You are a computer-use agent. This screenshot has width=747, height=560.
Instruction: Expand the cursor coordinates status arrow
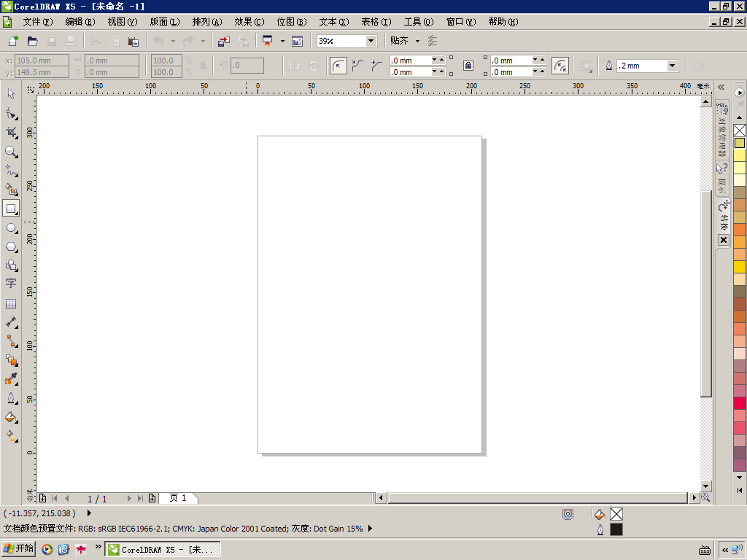89,513
